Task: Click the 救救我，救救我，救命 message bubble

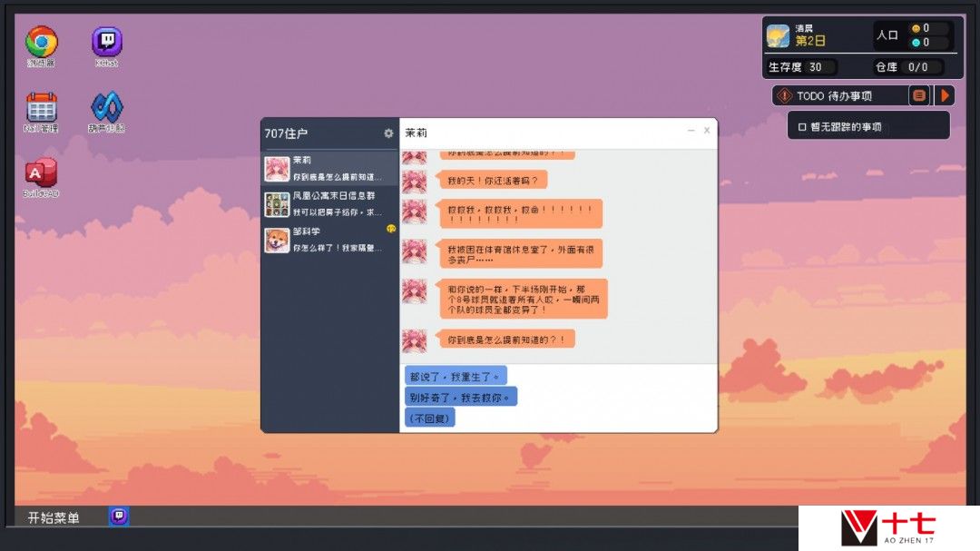Action: (519, 214)
